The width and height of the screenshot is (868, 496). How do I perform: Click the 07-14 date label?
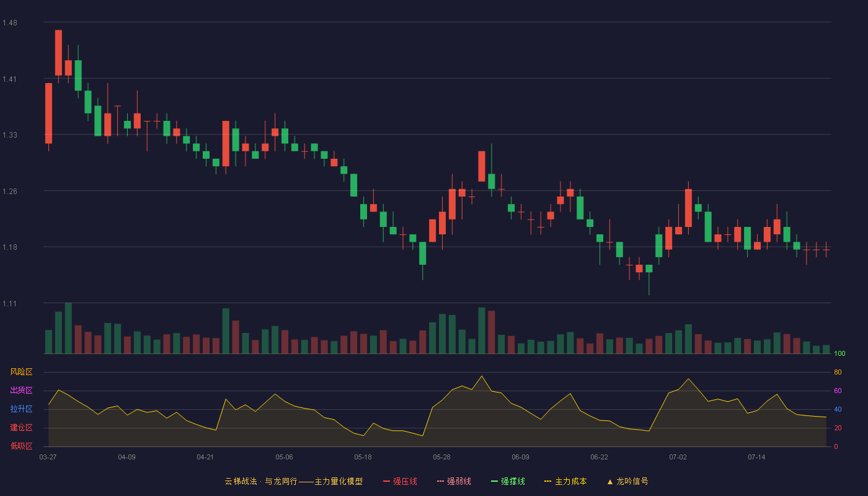[756, 457]
